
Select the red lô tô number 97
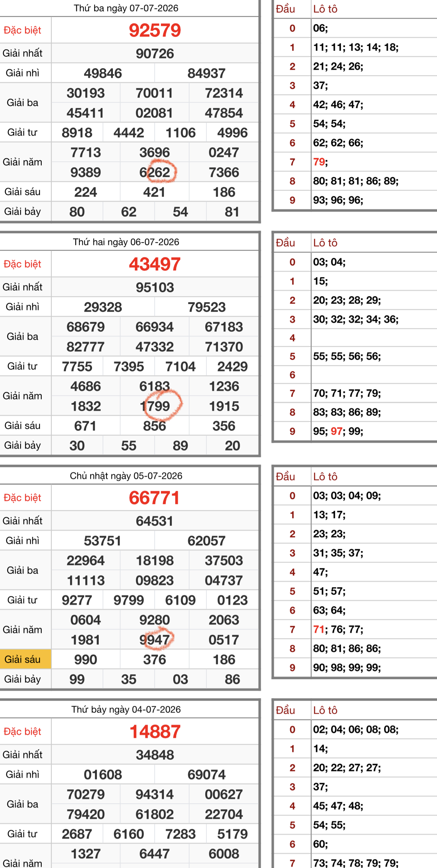tap(336, 431)
